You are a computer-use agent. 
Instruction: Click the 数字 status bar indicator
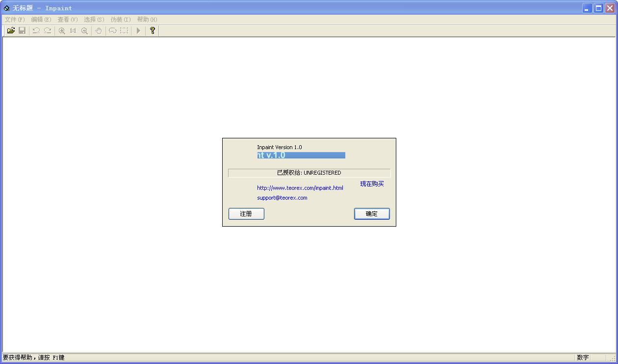tap(583, 358)
